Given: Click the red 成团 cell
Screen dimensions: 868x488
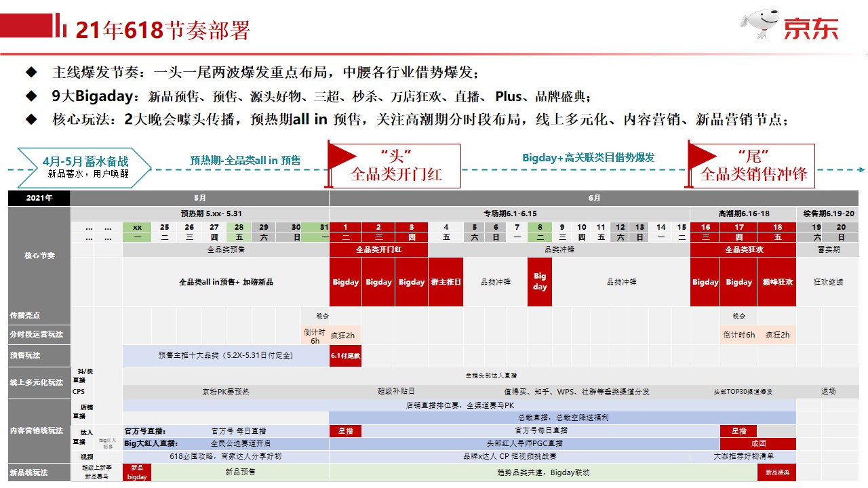Looking at the screenshot, I should tap(758, 444).
